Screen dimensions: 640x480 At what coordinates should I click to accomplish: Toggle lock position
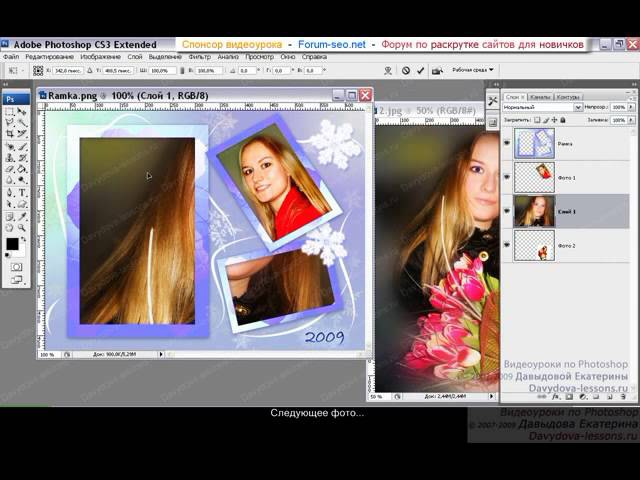click(x=554, y=120)
